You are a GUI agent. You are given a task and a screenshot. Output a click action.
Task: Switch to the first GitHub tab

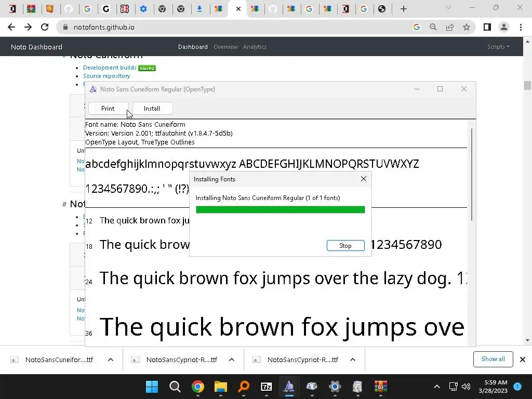click(x=69, y=9)
